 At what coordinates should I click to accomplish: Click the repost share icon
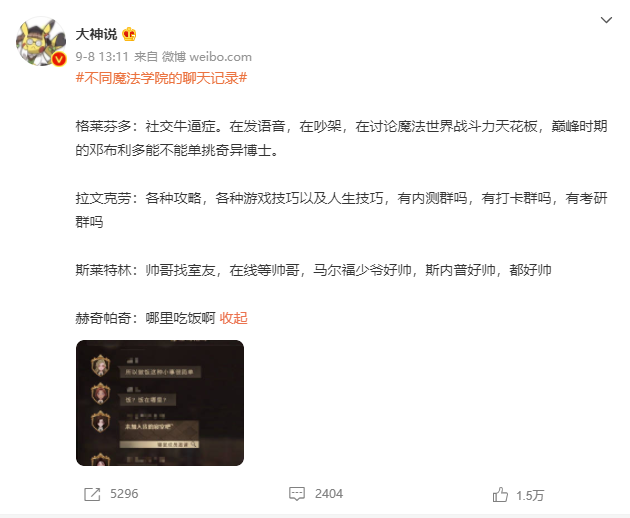coord(92,494)
